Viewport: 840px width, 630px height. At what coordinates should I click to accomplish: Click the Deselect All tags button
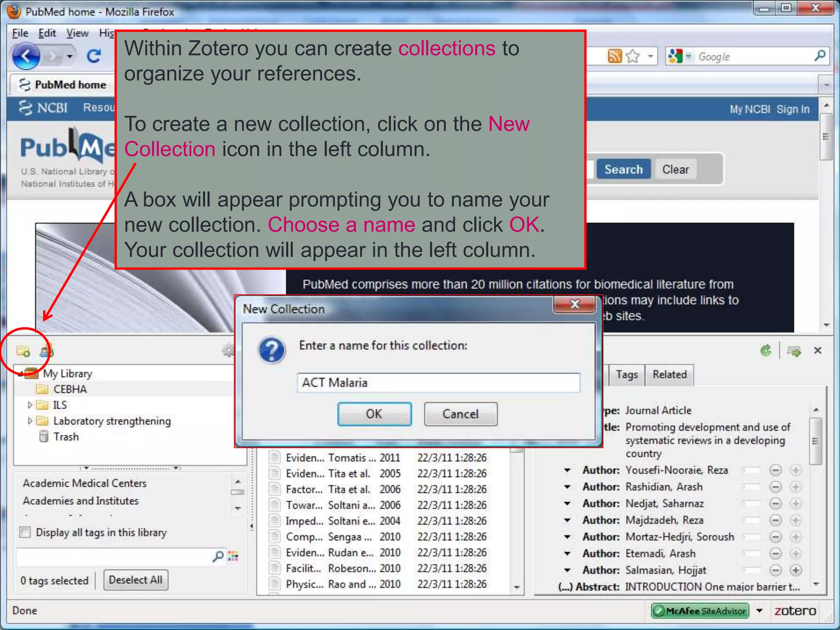tap(136, 580)
